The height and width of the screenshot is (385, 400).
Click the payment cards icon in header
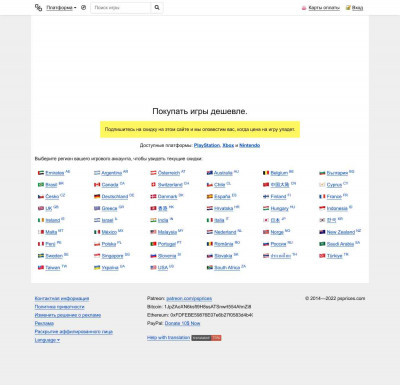tap(304, 8)
